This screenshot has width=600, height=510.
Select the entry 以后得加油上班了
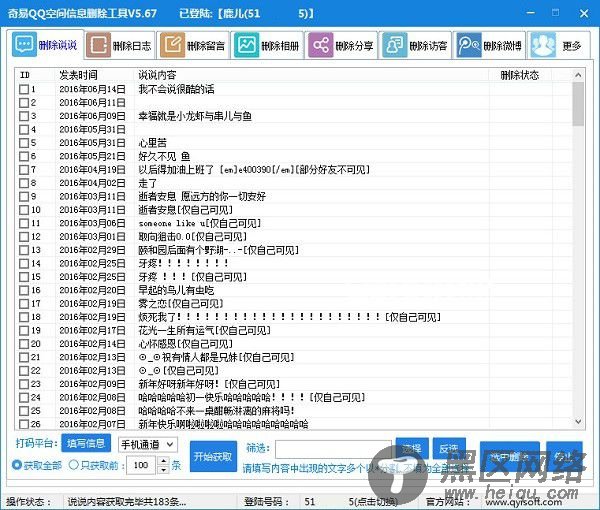(254, 169)
